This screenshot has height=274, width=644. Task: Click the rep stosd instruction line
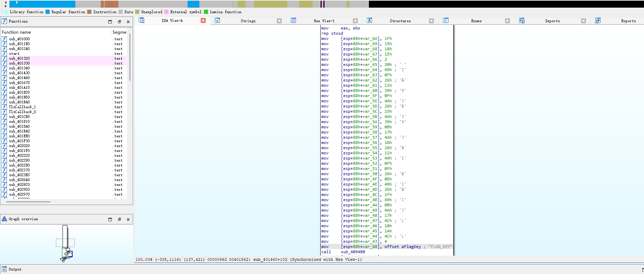[332, 33]
